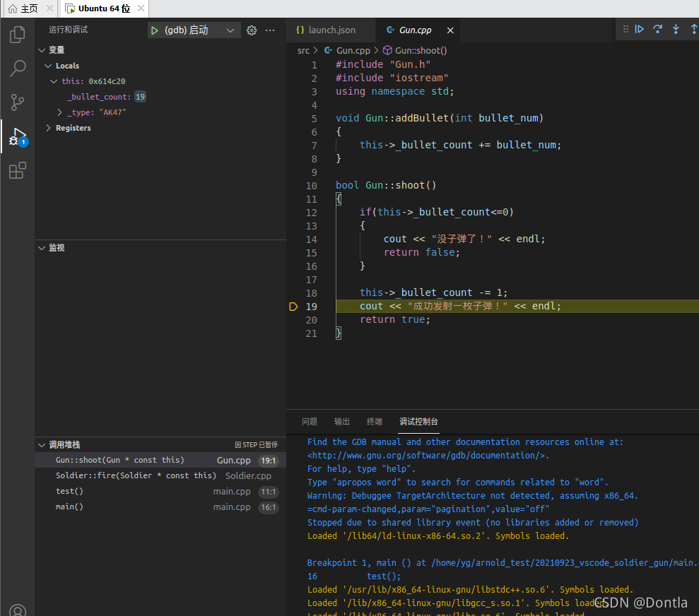Open debug view more actions ellipsis
Image resolution: width=699 pixels, height=616 pixels.
[270, 30]
